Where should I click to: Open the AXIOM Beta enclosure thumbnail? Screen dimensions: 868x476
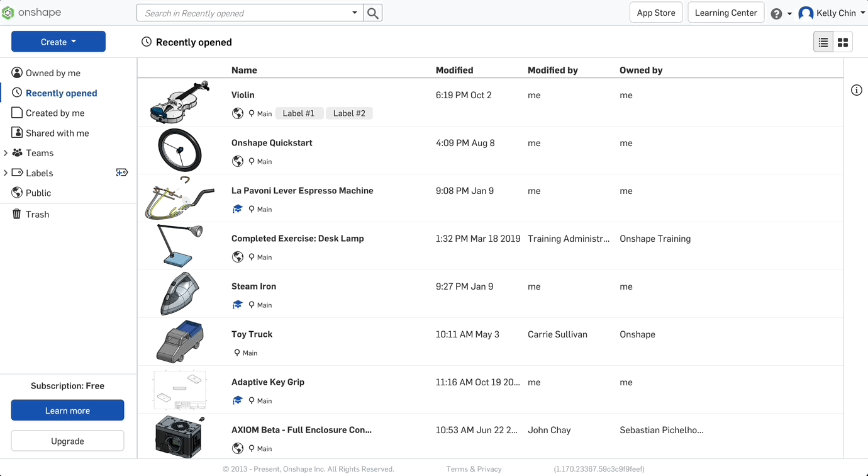pyautogui.click(x=180, y=437)
